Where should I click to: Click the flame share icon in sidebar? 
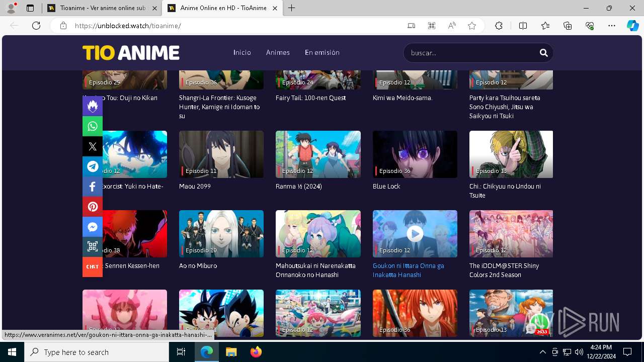click(93, 106)
